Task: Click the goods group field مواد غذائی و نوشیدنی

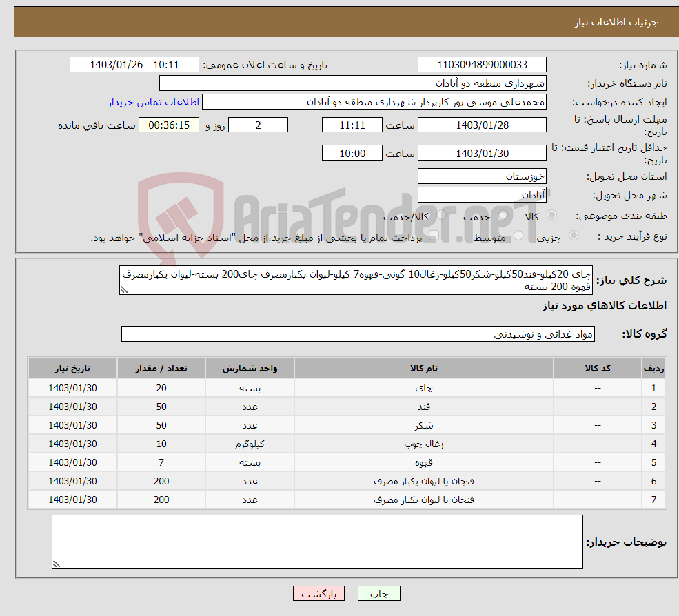Action: point(358,333)
